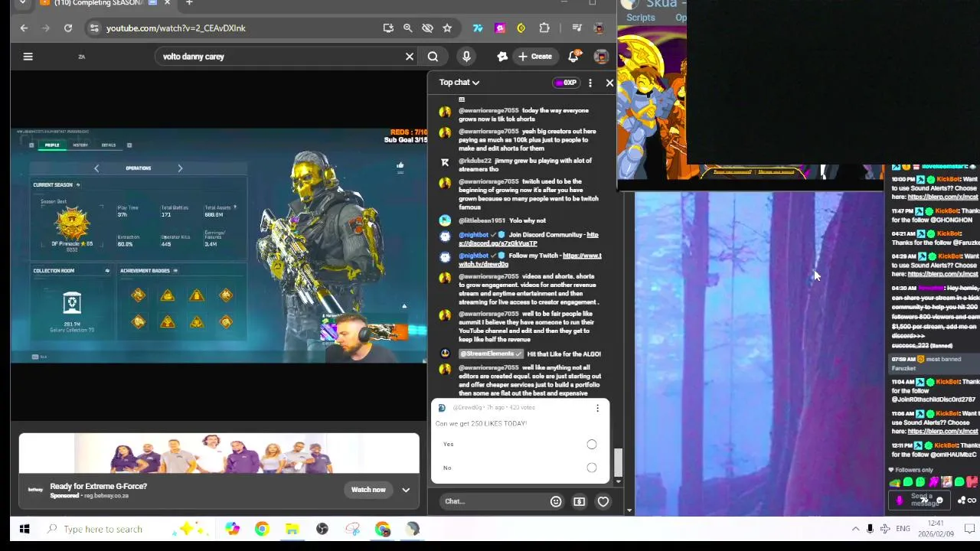This screenshot has height=551, width=980.
Task: Expand the Top chat dropdown
Action: tap(459, 83)
